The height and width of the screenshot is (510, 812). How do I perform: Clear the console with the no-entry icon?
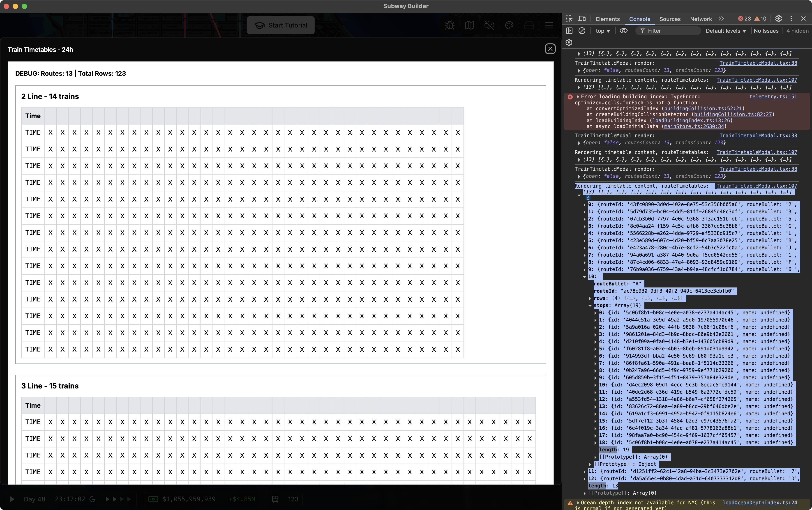click(582, 31)
